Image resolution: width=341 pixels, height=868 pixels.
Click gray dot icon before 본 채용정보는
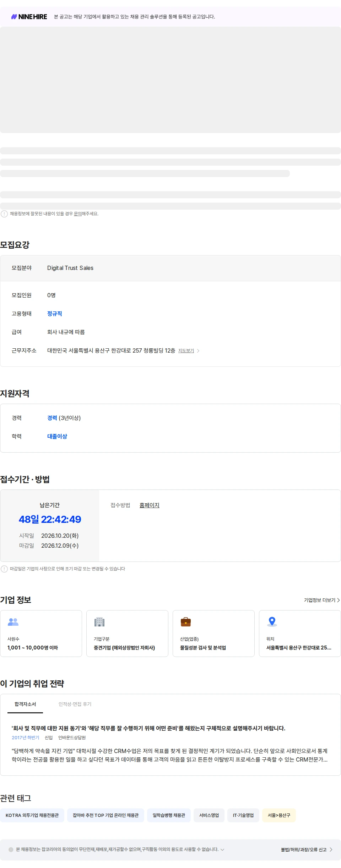pos(11,850)
